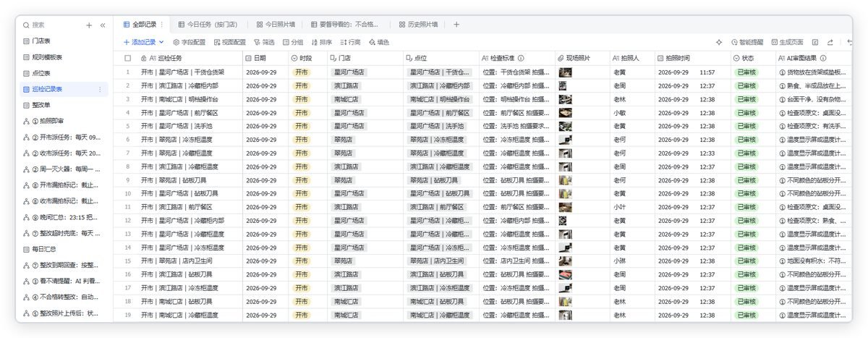
Task: Click the 拍照人 column header
Action: (631, 58)
